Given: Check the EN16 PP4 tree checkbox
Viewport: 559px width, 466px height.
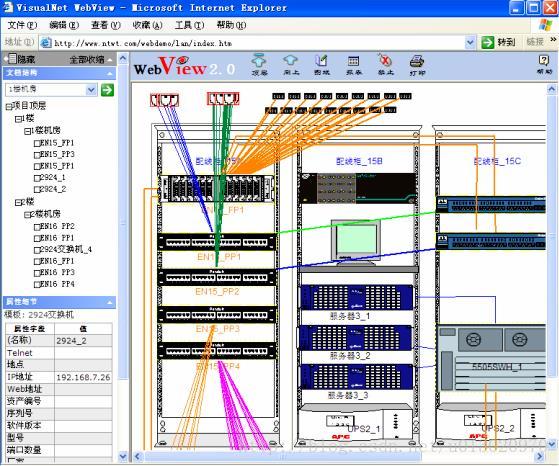Looking at the screenshot, I should click(37, 285).
